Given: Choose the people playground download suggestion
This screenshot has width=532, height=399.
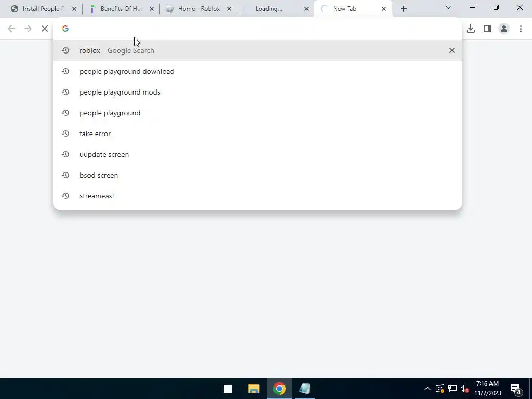Looking at the screenshot, I should (258, 71).
